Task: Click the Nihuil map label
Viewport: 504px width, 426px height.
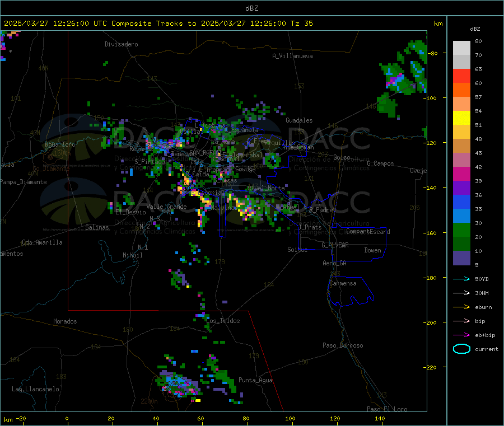Action: (x=132, y=255)
